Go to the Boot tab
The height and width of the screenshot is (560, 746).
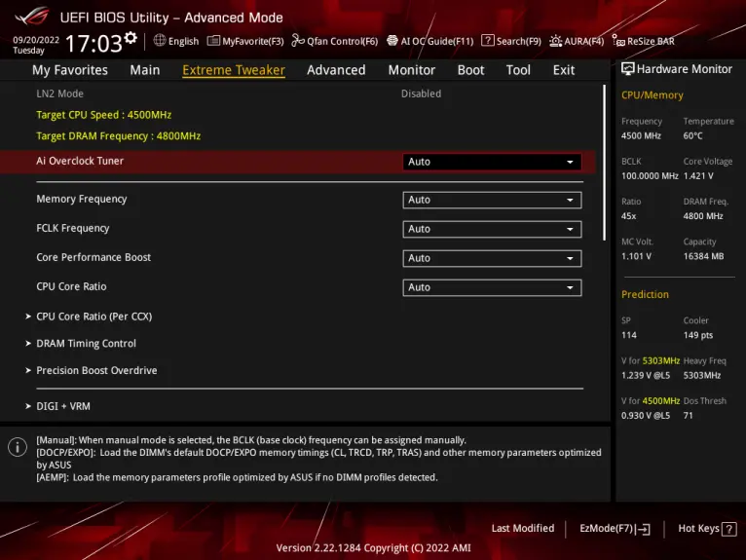[470, 70]
